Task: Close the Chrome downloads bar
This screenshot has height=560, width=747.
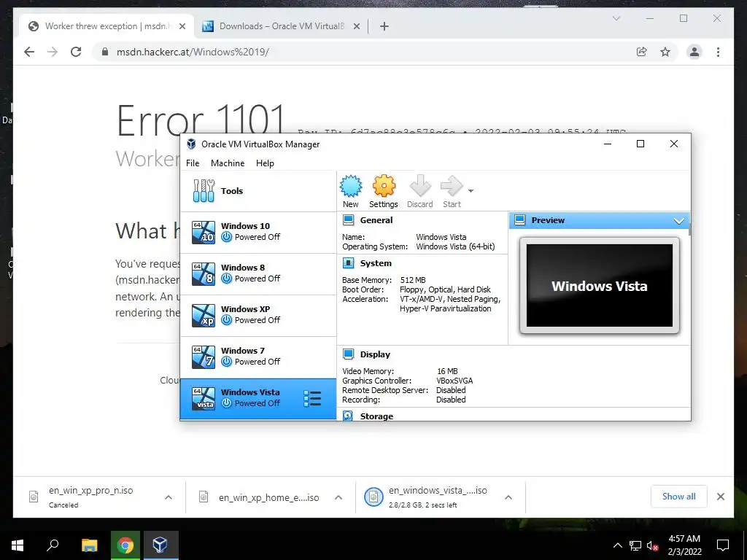Action: point(720,497)
